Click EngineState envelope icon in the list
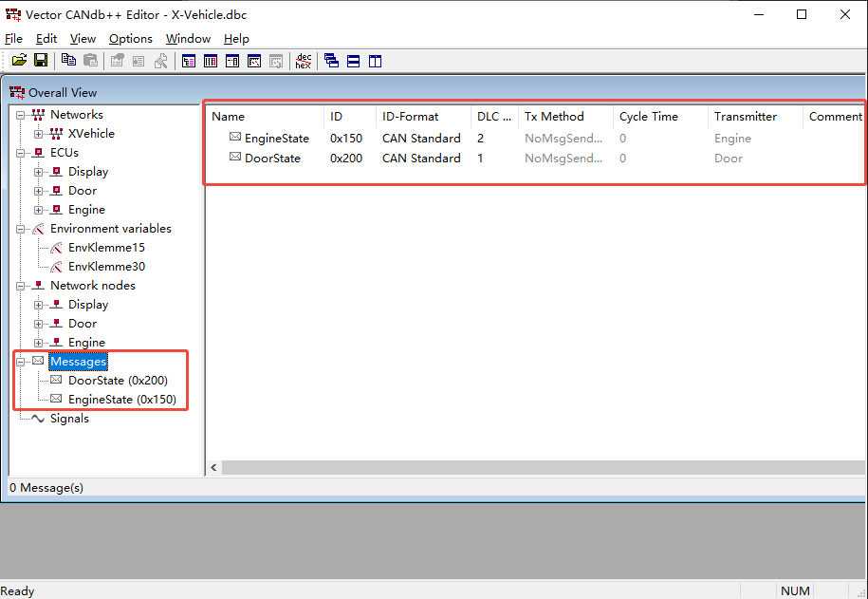This screenshot has width=868, height=599. point(235,137)
